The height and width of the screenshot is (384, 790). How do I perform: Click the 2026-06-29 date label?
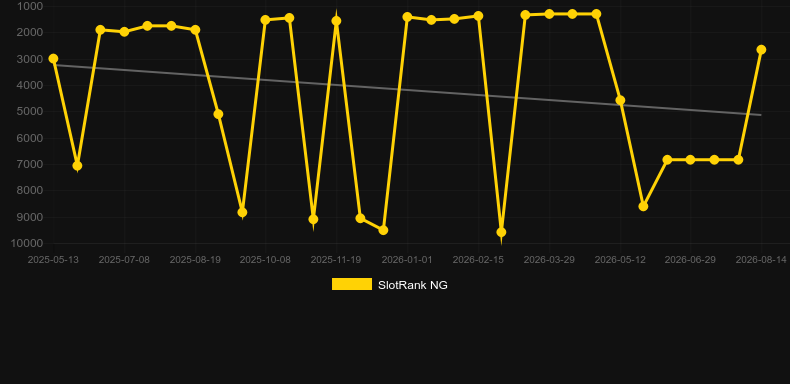click(690, 260)
